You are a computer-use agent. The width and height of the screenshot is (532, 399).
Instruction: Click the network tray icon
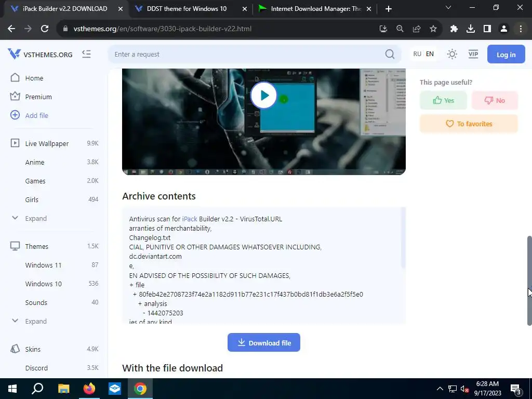(x=452, y=389)
